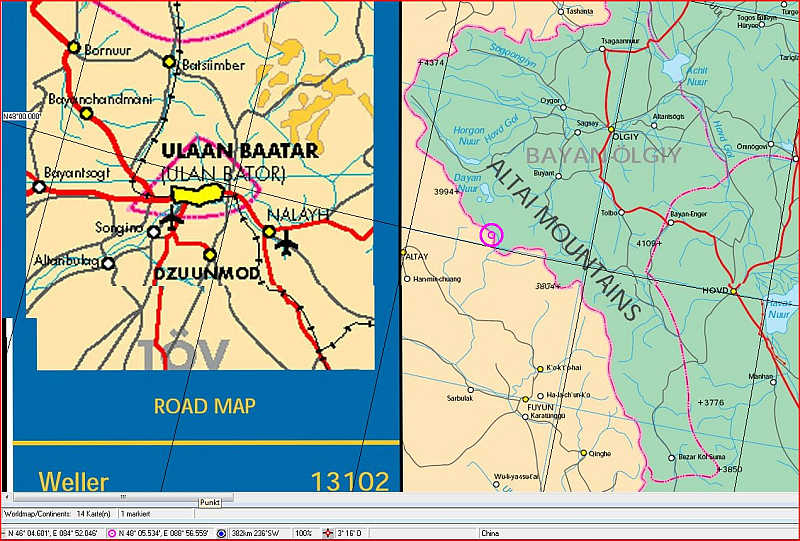
Task: Click the '+3776' elevation point label
Action: tap(711, 402)
